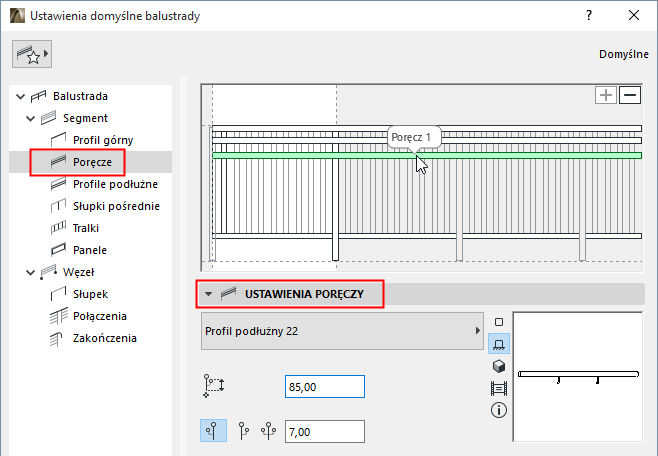This screenshot has width=658, height=456.
Task: Select Balustrada in the tree
Action: [x=80, y=96]
